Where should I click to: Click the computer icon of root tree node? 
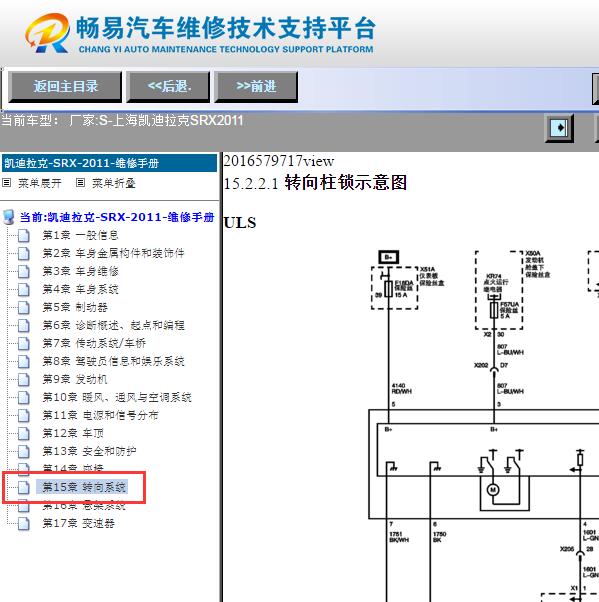(9, 217)
